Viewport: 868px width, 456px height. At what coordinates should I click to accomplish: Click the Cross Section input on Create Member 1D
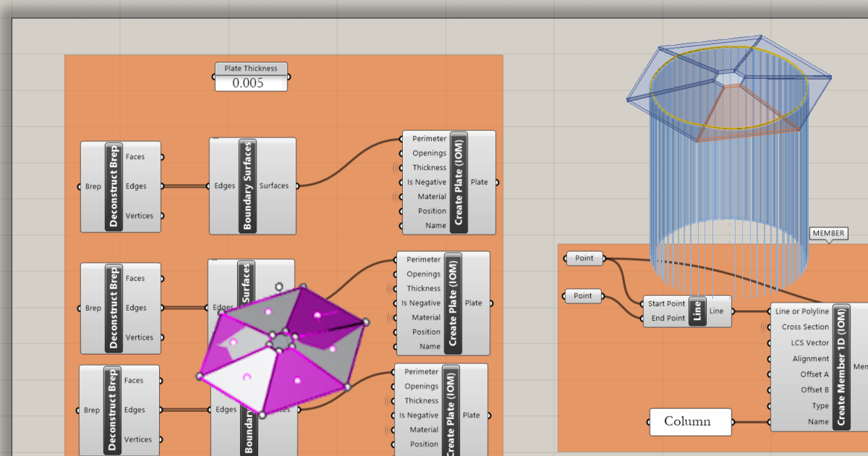(805, 327)
